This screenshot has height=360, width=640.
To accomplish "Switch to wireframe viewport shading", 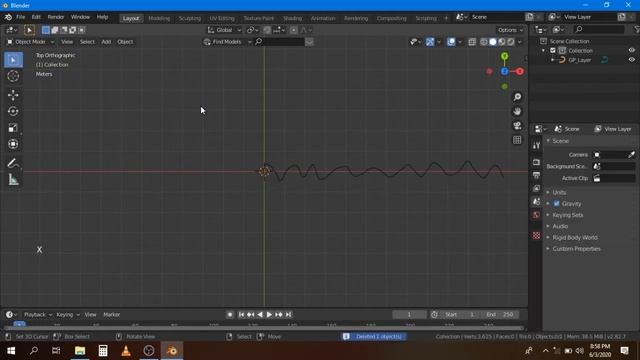I will click(x=484, y=42).
